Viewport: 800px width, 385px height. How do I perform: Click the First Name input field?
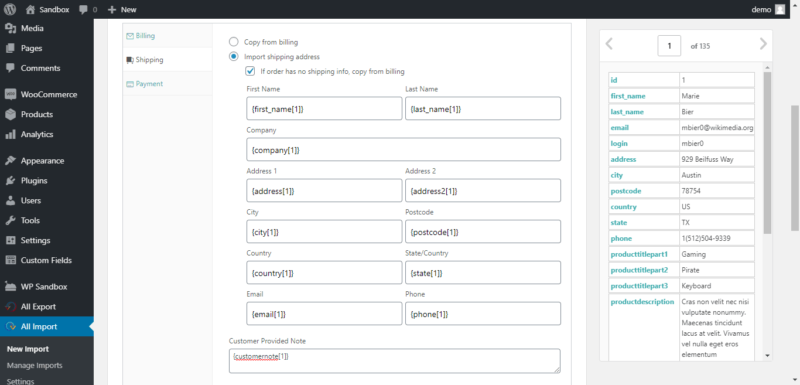[x=324, y=109]
